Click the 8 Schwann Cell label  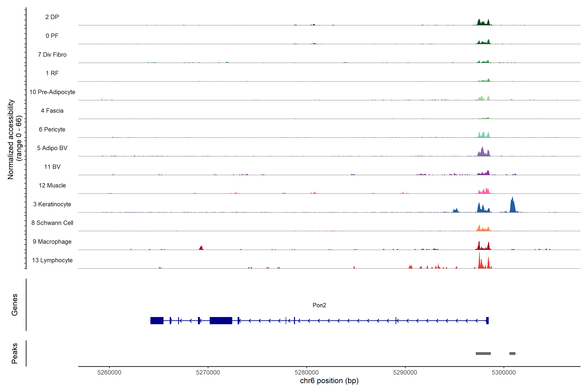pyautogui.click(x=52, y=223)
